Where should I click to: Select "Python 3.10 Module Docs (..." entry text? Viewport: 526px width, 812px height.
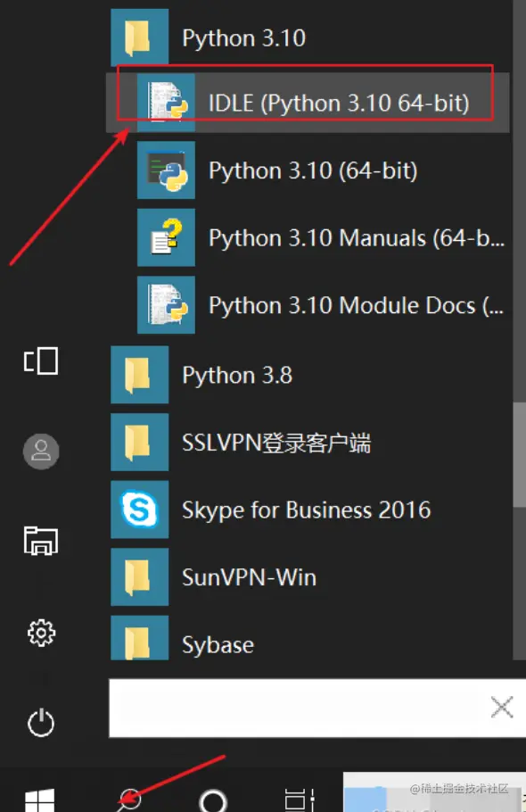point(356,305)
